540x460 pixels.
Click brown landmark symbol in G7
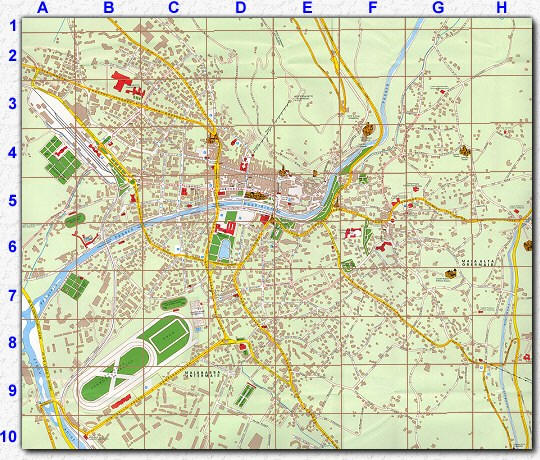(x=450, y=274)
